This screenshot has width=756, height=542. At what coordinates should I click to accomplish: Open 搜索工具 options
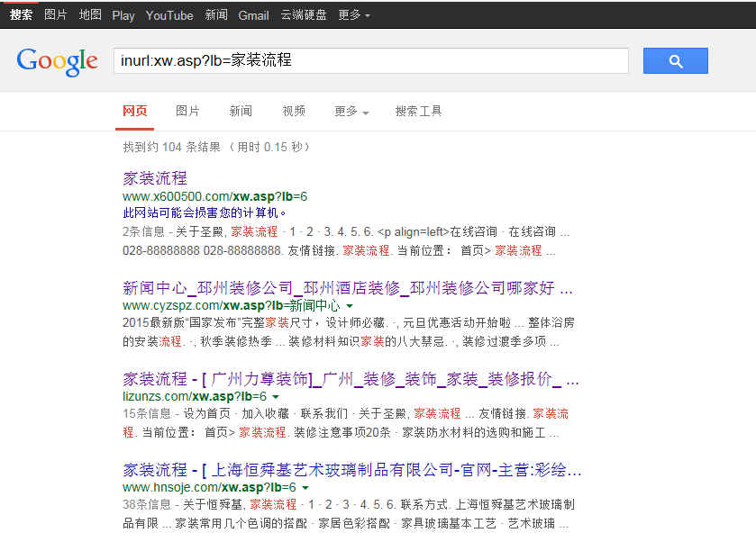(x=418, y=112)
